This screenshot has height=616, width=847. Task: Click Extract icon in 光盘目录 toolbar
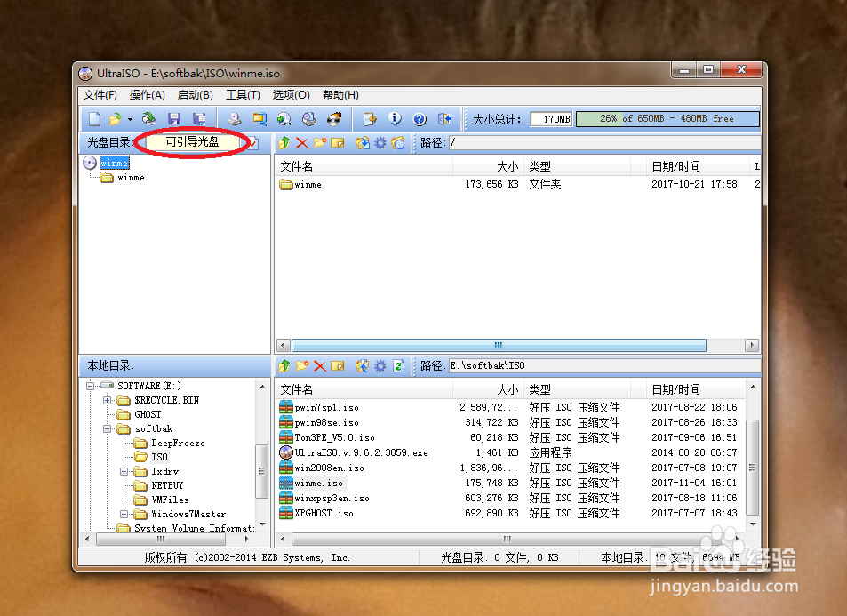[363, 142]
